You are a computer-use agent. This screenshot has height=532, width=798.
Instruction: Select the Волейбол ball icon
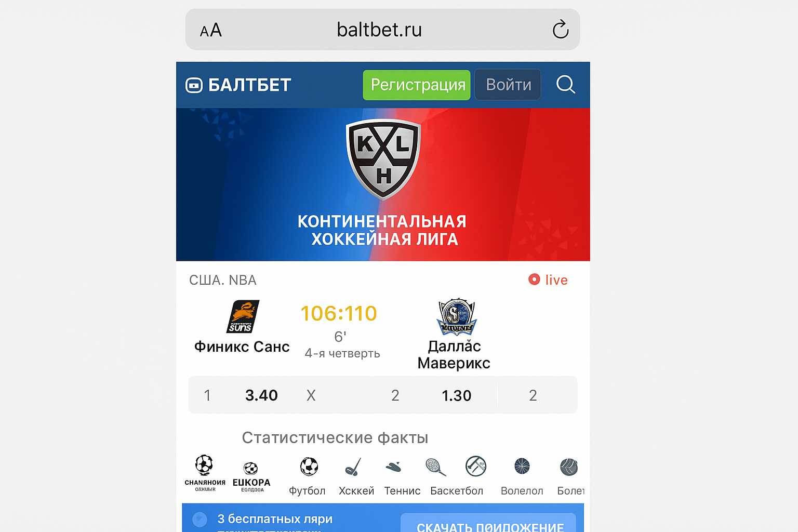522,466
